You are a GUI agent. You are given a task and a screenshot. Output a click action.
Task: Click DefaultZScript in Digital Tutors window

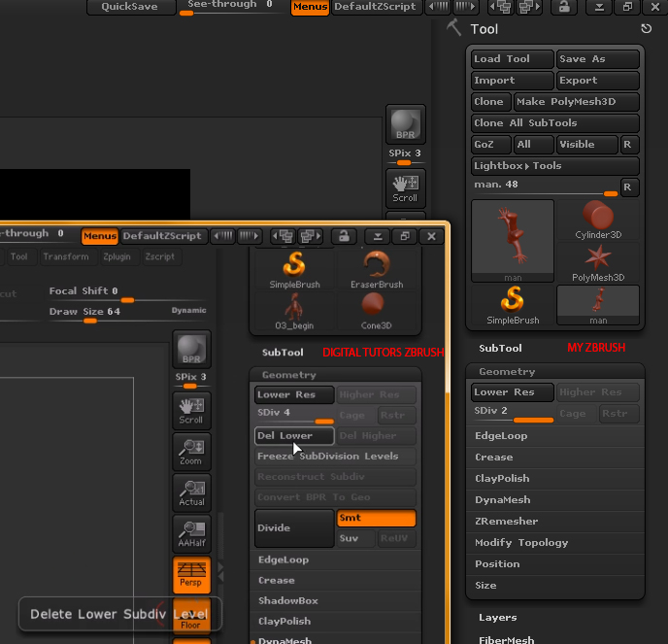(162, 236)
